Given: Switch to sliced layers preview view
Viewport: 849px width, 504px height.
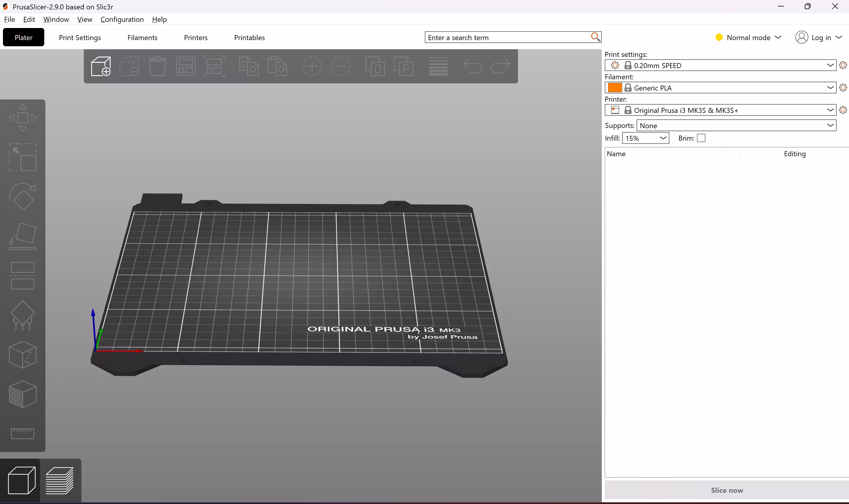Looking at the screenshot, I should pyautogui.click(x=60, y=480).
